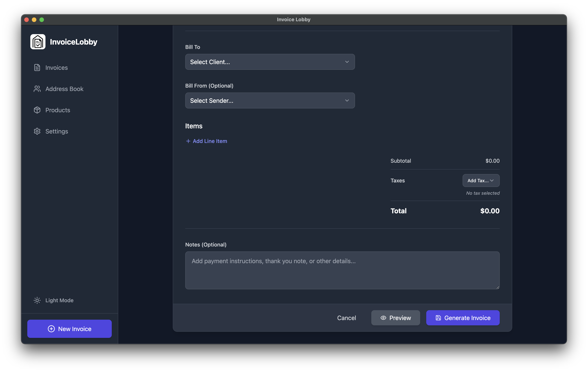Click the Settings gear icon
This screenshot has width=588, height=372.
[37, 131]
